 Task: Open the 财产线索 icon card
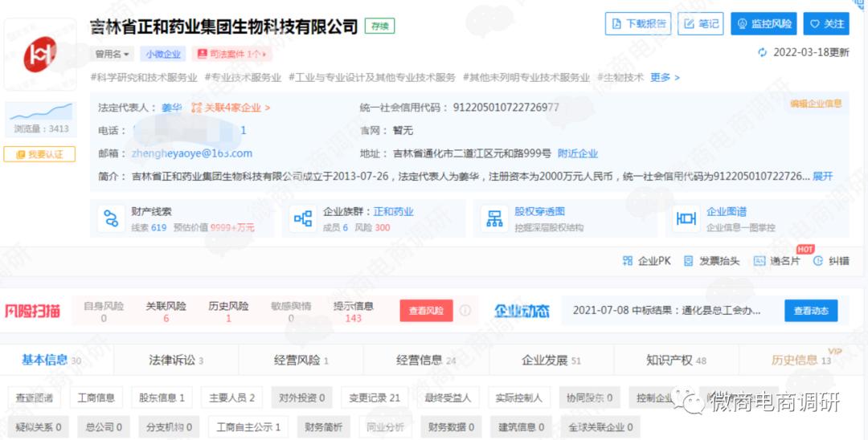[108, 218]
